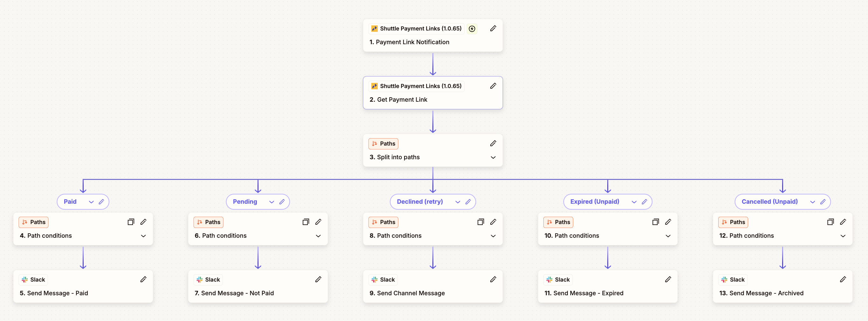Viewport: 868px width, 321px height.
Task: Expand Split into paths step details
Action: coord(493,157)
